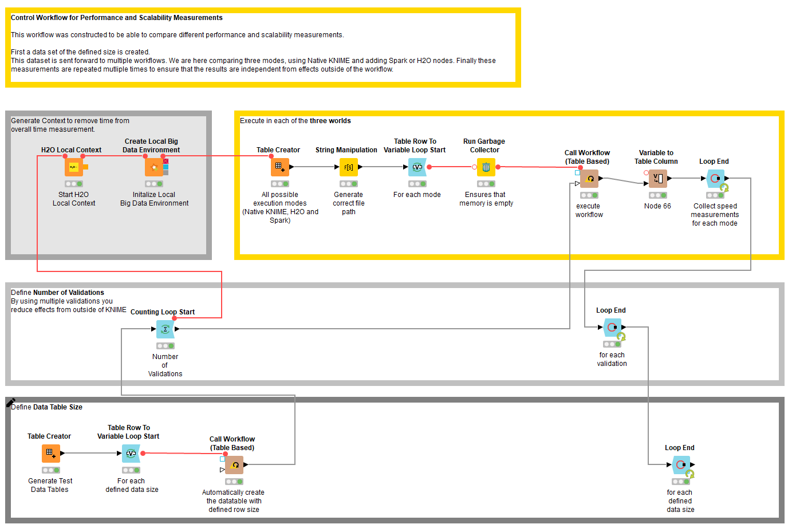The height and width of the screenshot is (532, 792).
Task: Click the 'execute workflow' Call Workflow node icon
Action: click(589, 179)
